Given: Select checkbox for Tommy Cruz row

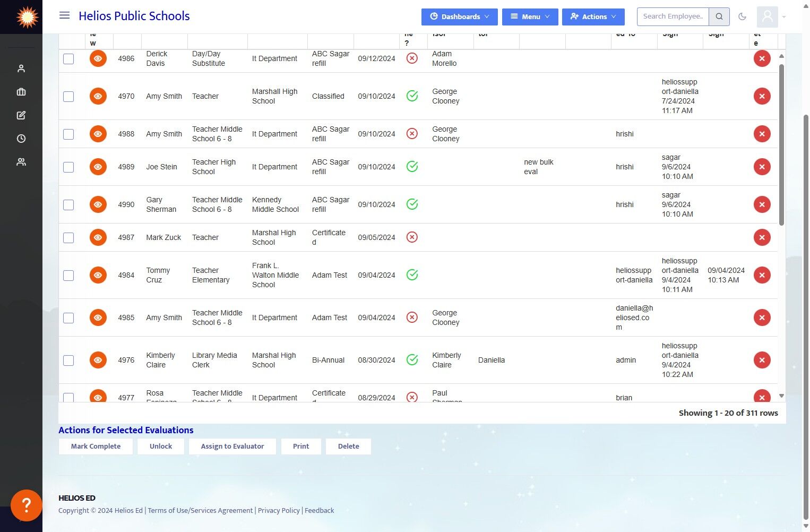Looking at the screenshot, I should (68, 275).
